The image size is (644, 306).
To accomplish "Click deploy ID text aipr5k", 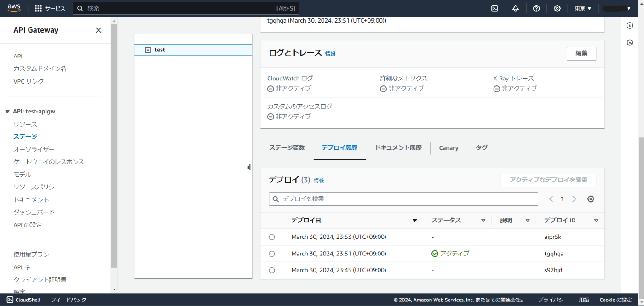I will (552, 237).
